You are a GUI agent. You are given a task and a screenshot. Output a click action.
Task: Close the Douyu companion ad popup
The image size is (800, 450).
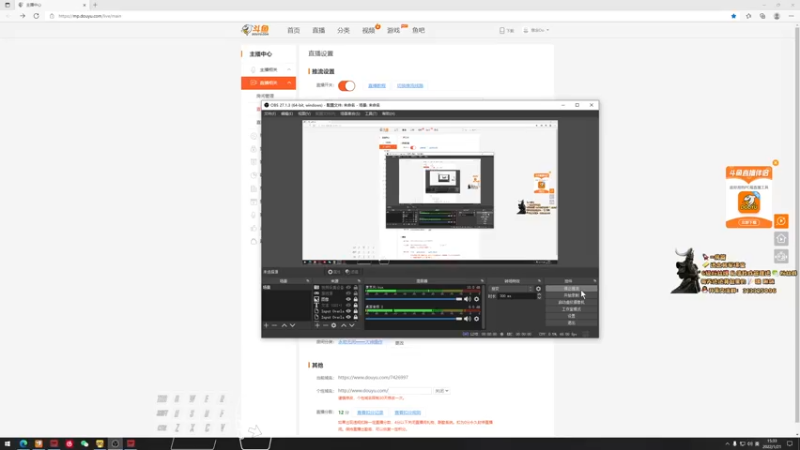[x=776, y=163]
